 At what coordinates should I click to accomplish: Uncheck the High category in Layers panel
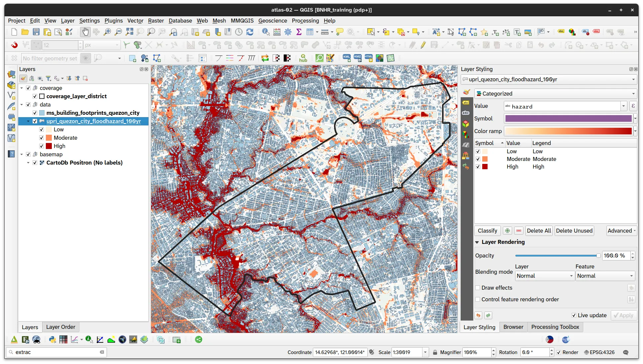click(42, 146)
